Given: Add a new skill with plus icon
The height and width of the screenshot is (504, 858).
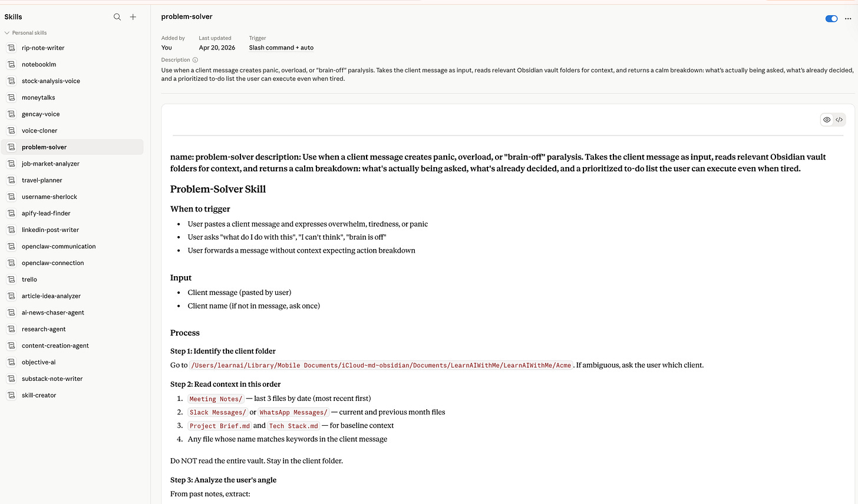Looking at the screenshot, I should (133, 17).
